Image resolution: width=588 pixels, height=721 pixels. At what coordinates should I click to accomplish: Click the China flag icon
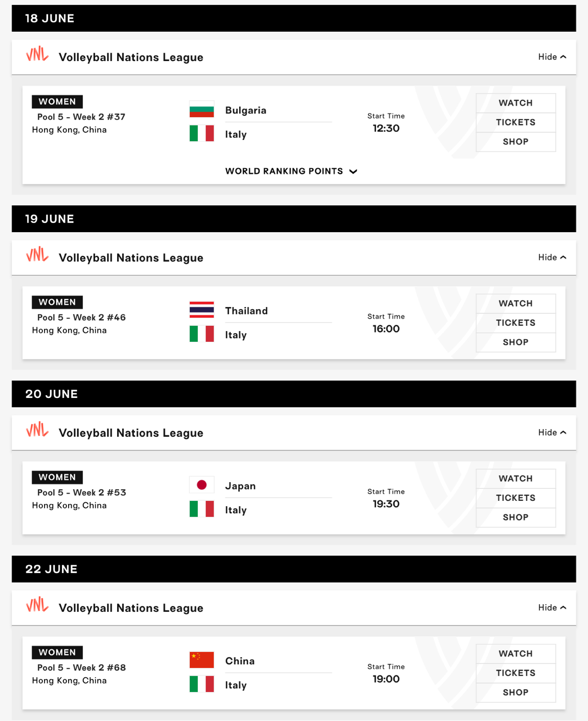point(202,660)
